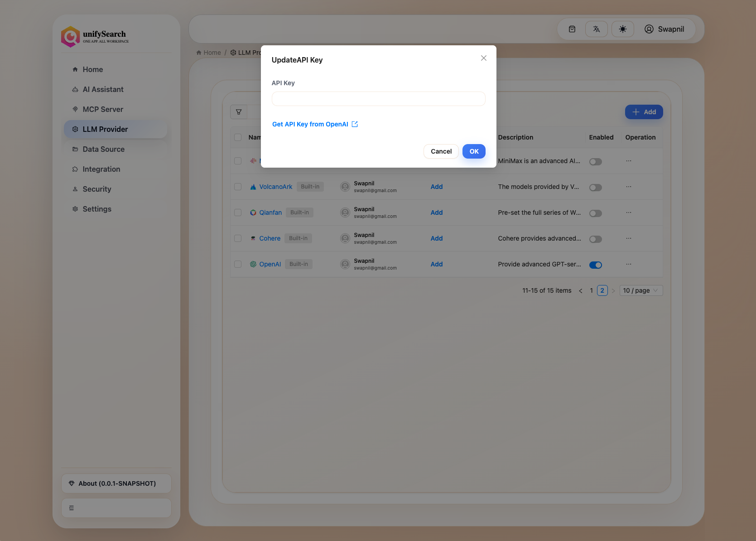Select the VolcanoArk provider logo

253,186
